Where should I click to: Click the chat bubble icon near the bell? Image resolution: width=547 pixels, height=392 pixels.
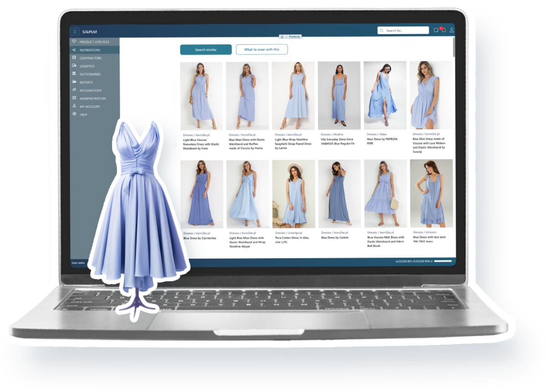click(436, 30)
